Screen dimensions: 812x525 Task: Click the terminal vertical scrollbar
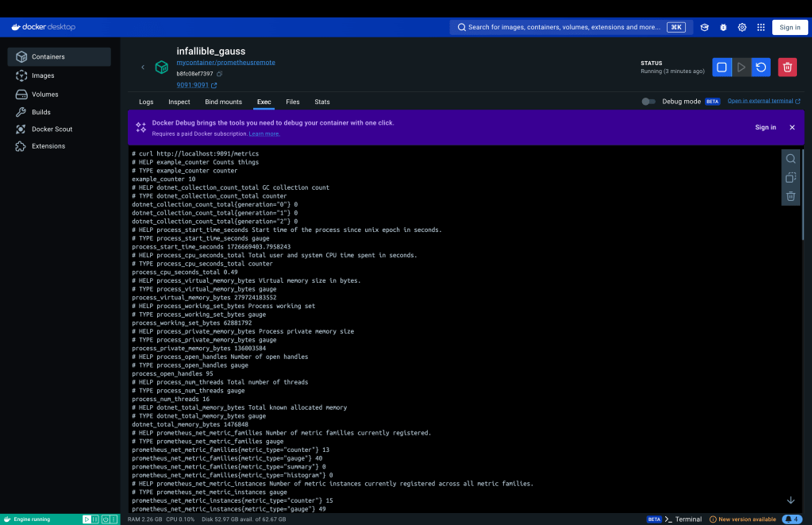coord(803,195)
